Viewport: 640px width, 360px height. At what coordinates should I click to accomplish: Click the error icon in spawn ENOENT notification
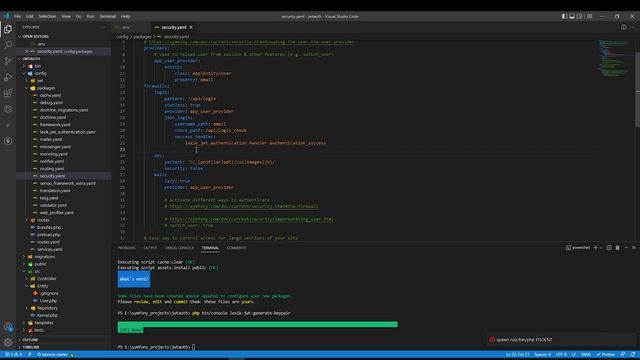coord(492,340)
